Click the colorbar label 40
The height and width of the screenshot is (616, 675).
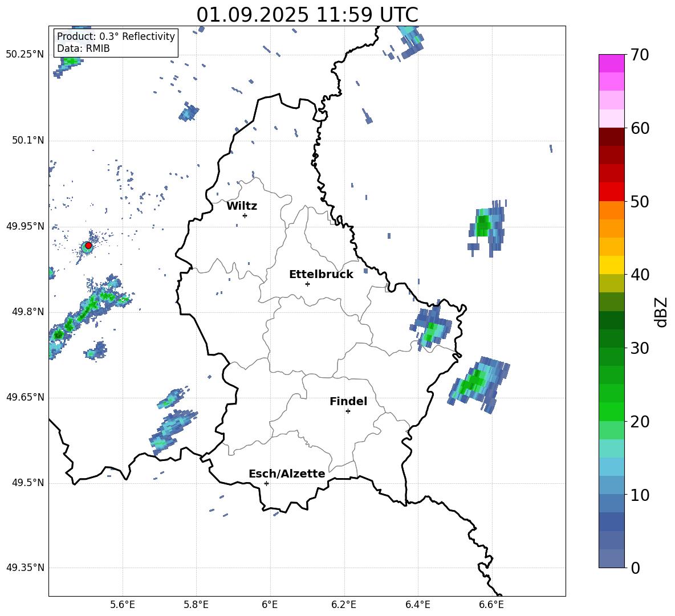[640, 275]
